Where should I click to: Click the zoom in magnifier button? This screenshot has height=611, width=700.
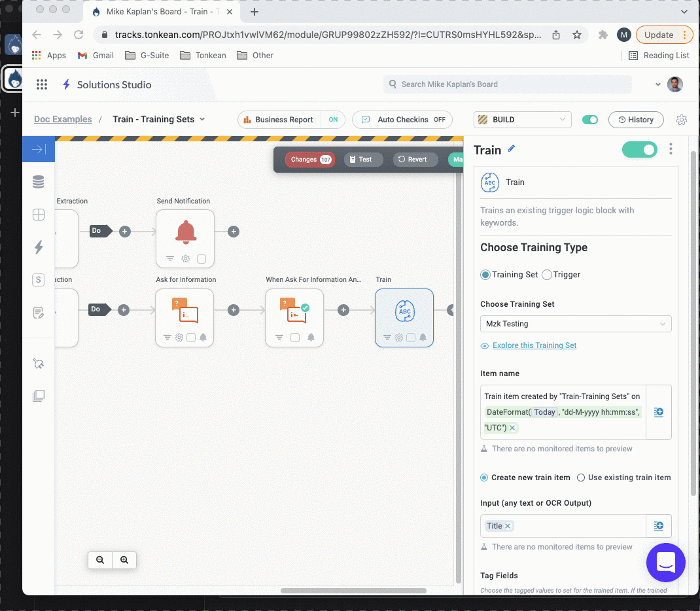click(x=124, y=560)
